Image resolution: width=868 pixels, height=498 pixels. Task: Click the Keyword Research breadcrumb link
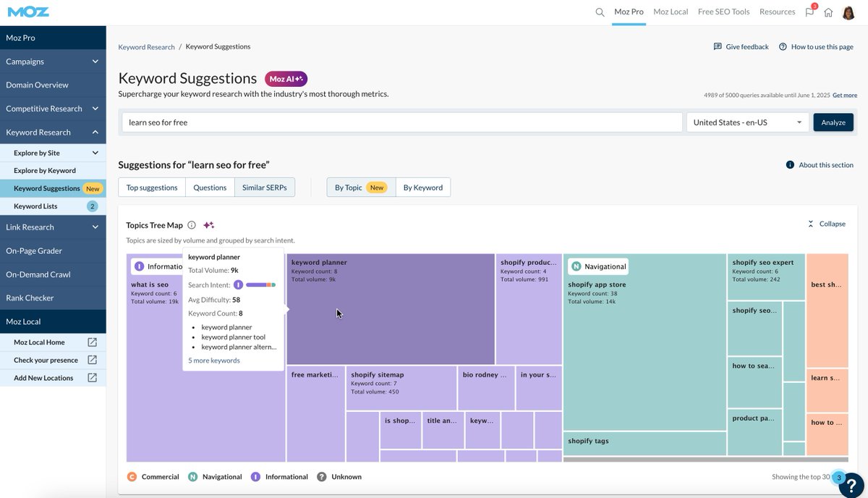[147, 46]
